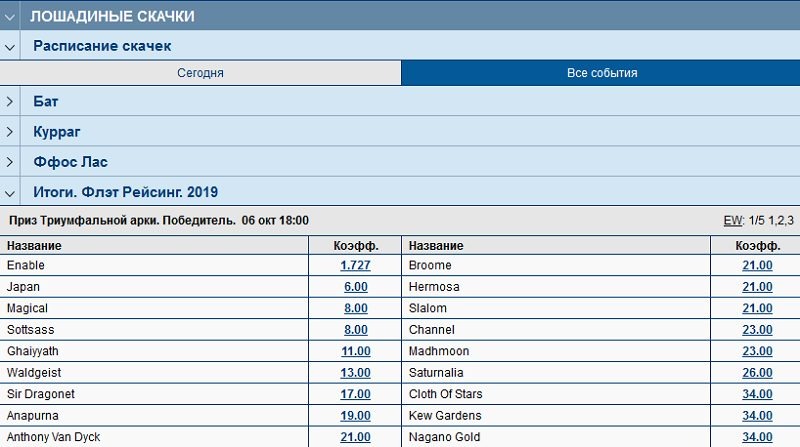Switch to the Все события tab

(x=601, y=73)
